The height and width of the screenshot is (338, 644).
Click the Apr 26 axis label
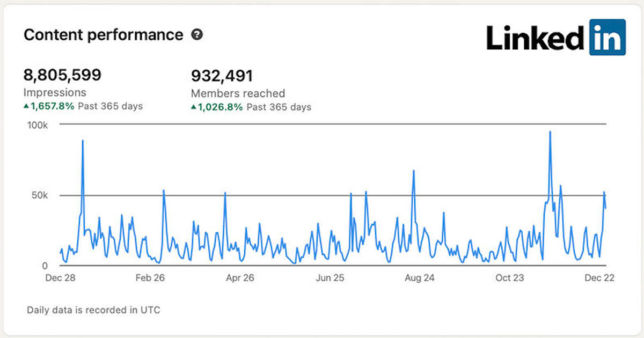240,278
